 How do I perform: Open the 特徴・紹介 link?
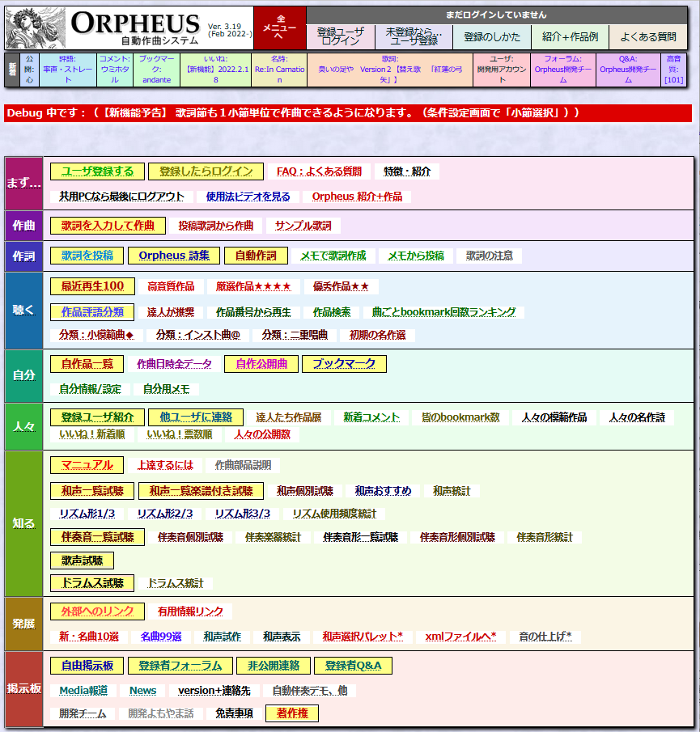pyautogui.click(x=407, y=171)
